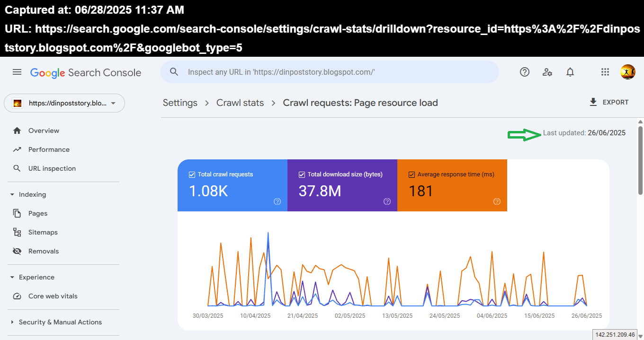The width and height of the screenshot is (644, 340).
Task: Click the Overview home icon
Action: (x=17, y=131)
